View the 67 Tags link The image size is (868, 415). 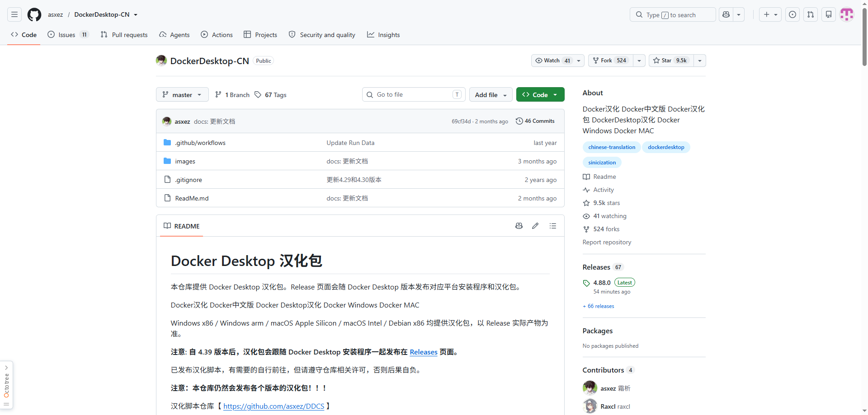pos(270,94)
